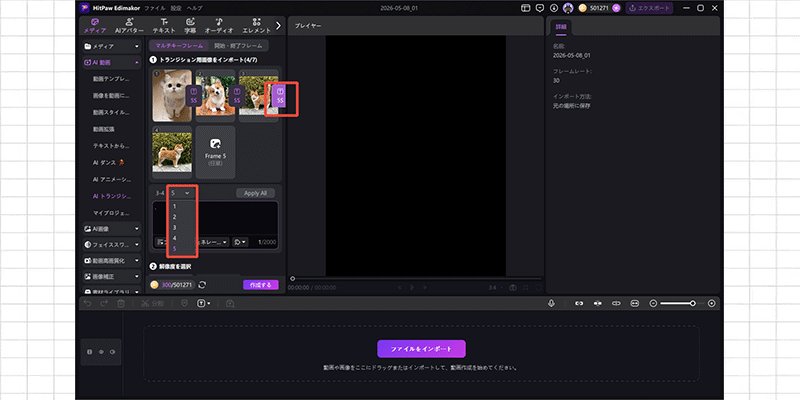This screenshot has height=400, width=800.
Task: Open マイプロジェ... sidebar item
Action: (x=111, y=212)
